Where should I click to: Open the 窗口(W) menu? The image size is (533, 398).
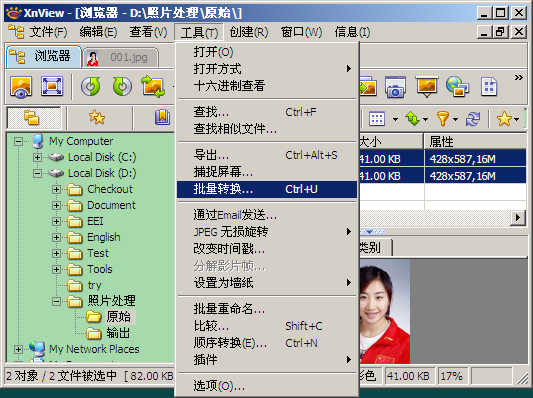(x=302, y=32)
